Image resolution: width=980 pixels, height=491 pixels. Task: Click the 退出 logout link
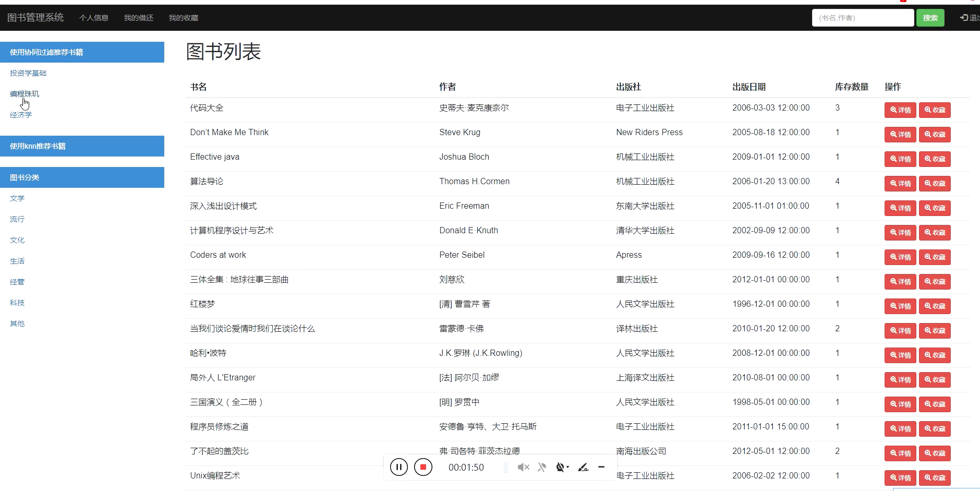pyautogui.click(x=970, y=18)
